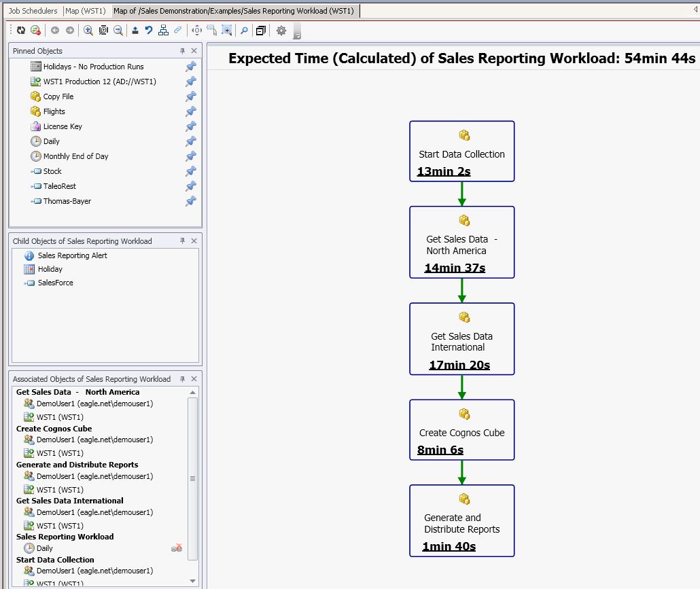Screen dimensions: 700x589
Task: Click the green refresh icon with red badge
Action: pos(36,31)
